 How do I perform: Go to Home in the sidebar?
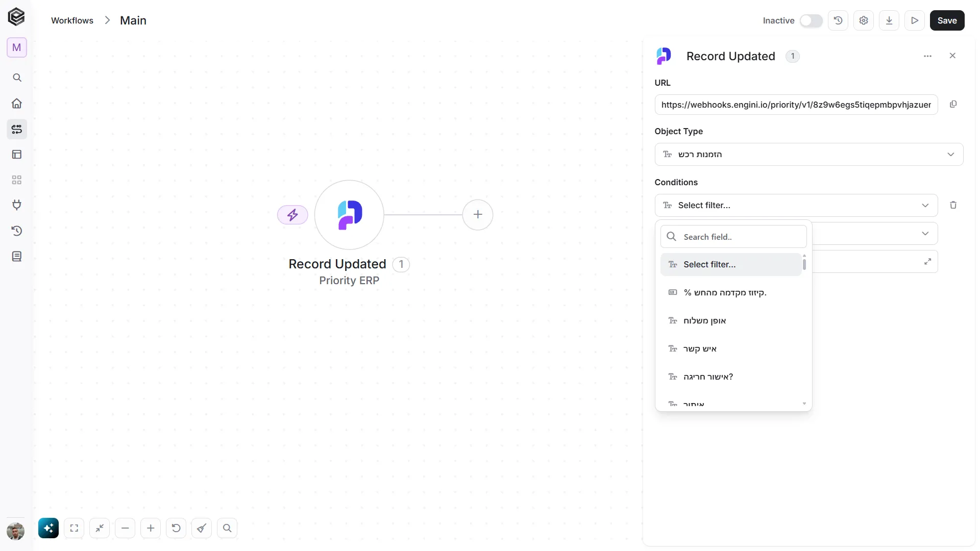[17, 103]
